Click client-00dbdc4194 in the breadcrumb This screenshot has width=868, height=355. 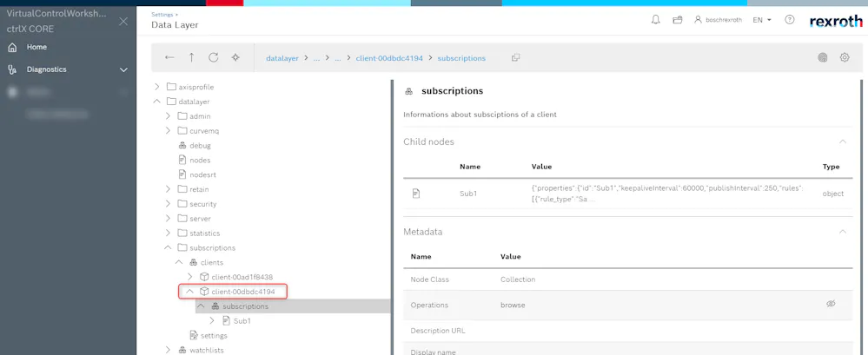pos(389,58)
